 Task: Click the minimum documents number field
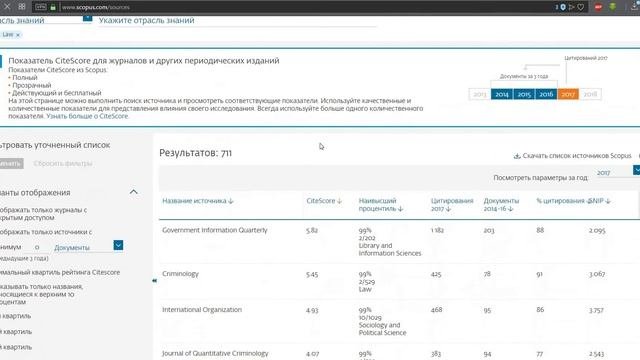click(37, 247)
